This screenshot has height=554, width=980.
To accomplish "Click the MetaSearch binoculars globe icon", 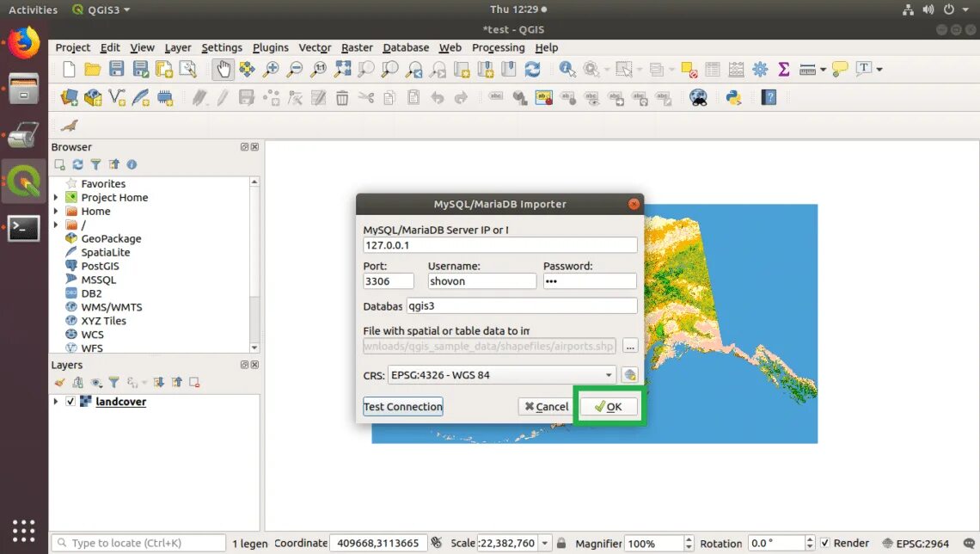I will 698,97.
